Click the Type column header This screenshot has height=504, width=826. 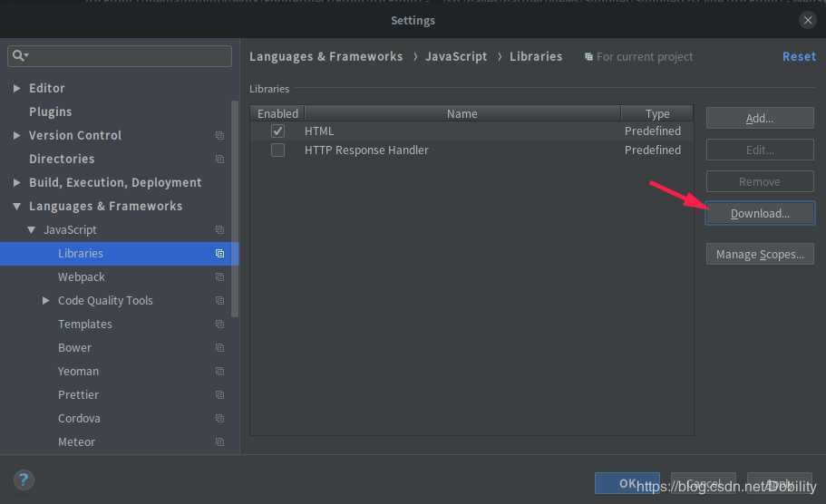point(657,113)
